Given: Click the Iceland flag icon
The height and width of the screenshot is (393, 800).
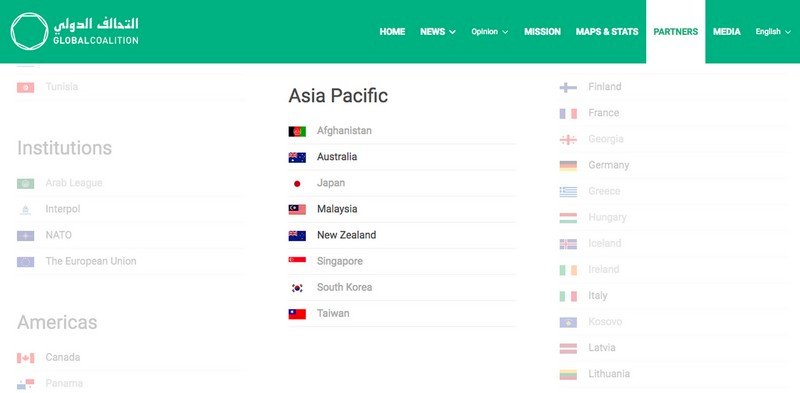Looking at the screenshot, I should (x=568, y=244).
